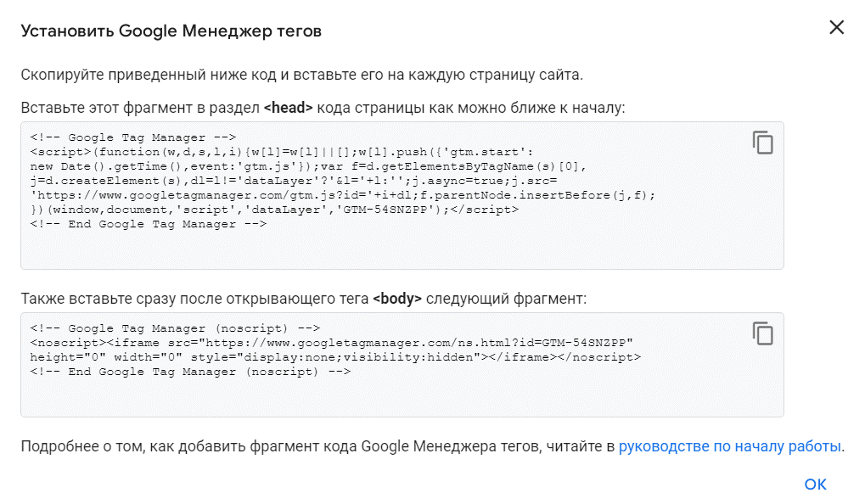The width and height of the screenshot is (865, 504).
Task: Close the Google Tag Manager install dialog
Action: (836, 28)
